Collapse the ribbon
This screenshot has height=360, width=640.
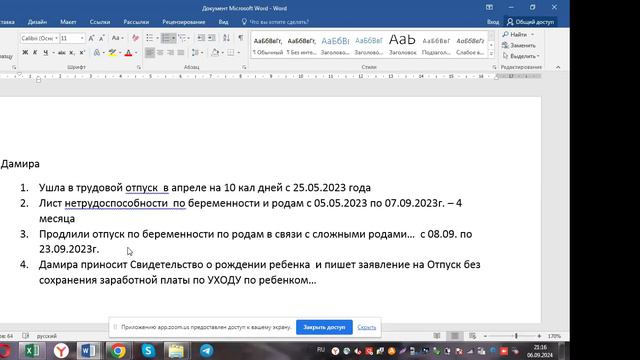558,67
